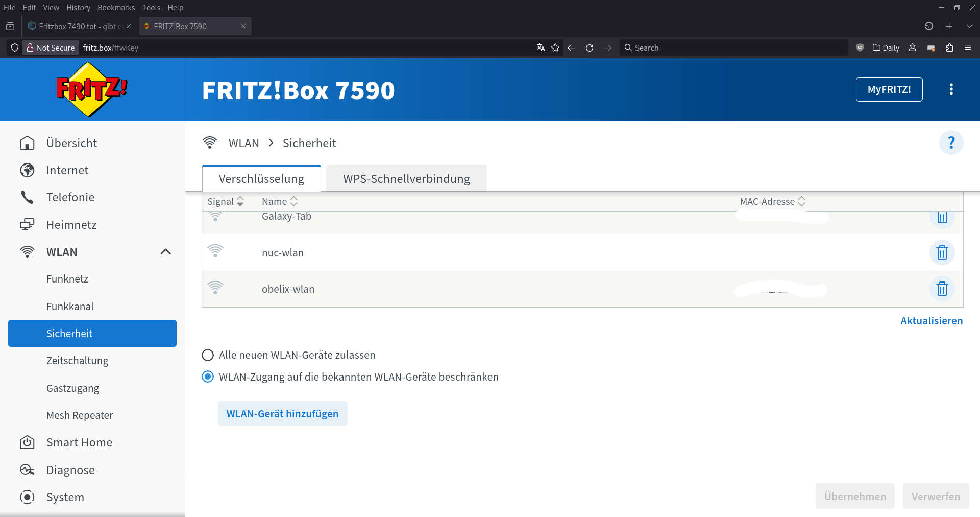Open the Bookmarks menu
Viewport: 980px width, 517px height.
click(116, 8)
